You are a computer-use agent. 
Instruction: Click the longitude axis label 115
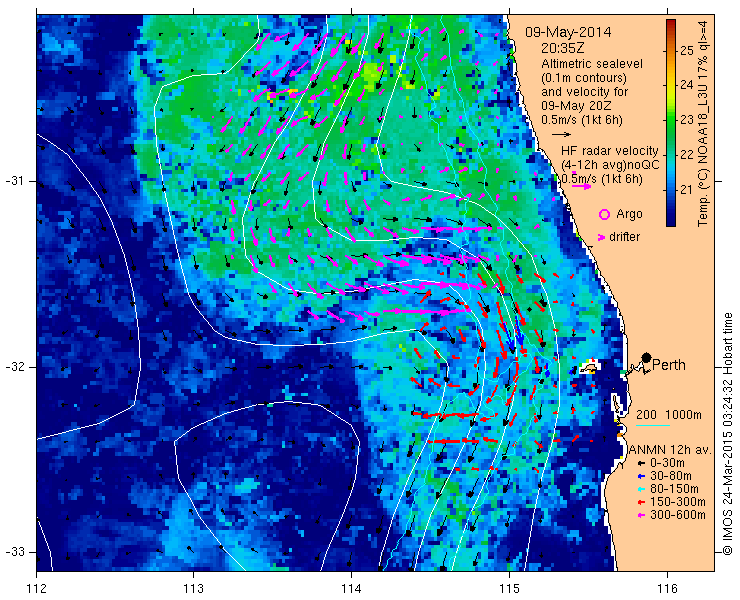click(x=509, y=589)
